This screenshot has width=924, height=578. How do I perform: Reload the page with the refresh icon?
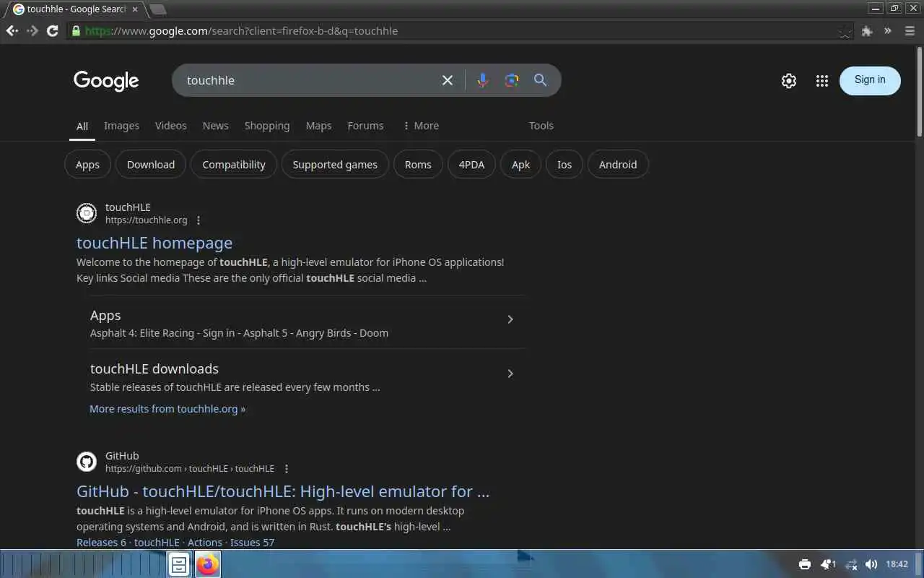(x=52, y=31)
